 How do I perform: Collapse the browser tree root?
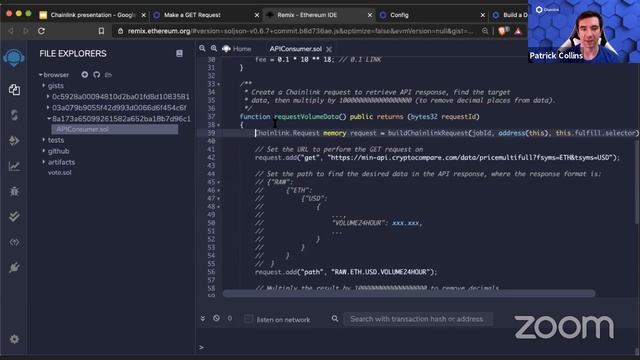click(40, 75)
